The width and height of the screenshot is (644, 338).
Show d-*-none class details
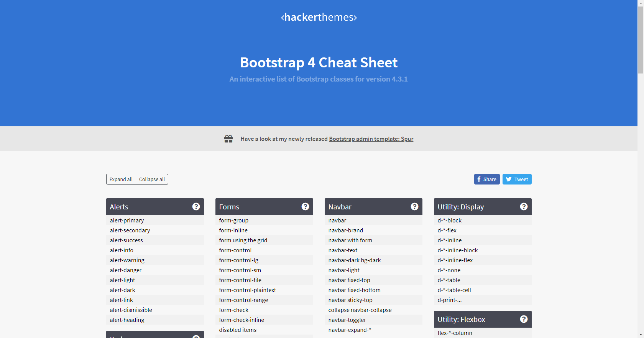pyautogui.click(x=483, y=270)
